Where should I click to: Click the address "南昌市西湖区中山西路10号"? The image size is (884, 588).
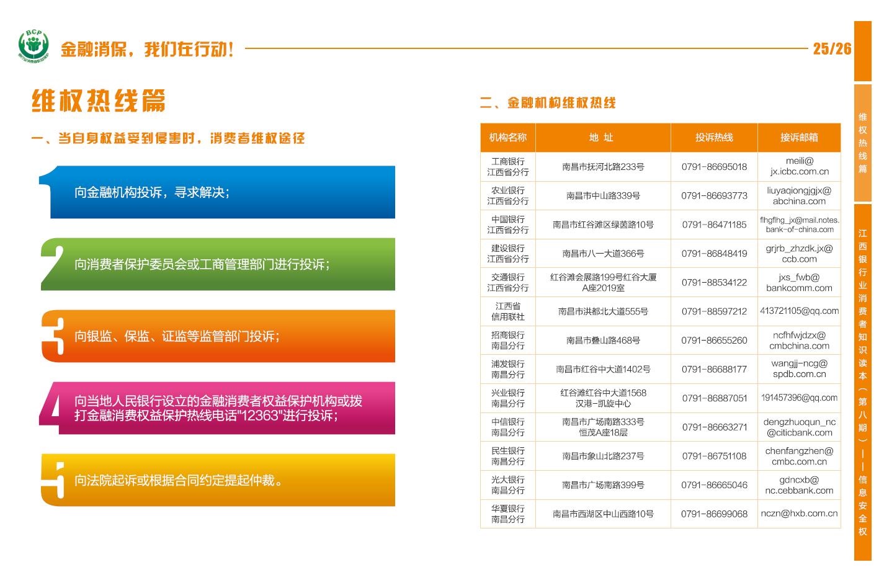[603, 514]
